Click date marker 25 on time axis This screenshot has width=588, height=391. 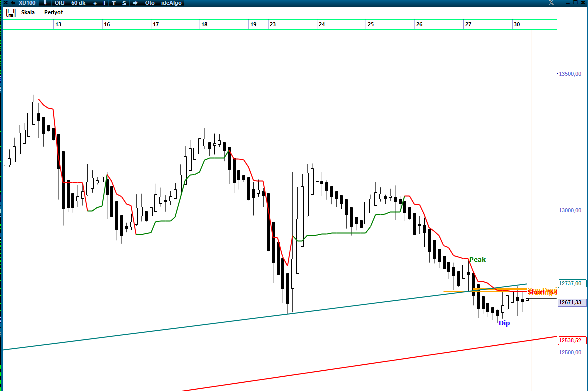point(371,24)
